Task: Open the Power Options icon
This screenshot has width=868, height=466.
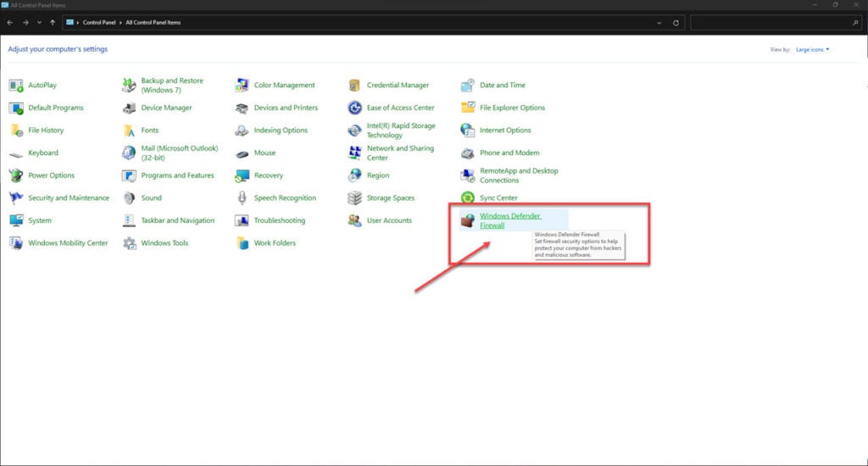Action: click(16, 175)
